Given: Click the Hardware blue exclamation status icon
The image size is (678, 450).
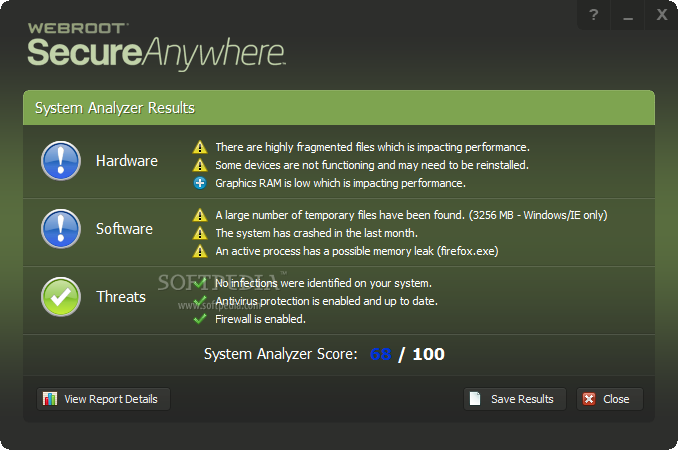Looking at the screenshot, I should 61,161.
